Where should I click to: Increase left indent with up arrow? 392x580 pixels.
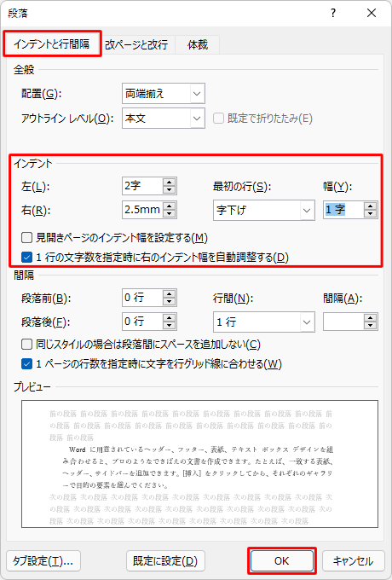click(x=170, y=182)
